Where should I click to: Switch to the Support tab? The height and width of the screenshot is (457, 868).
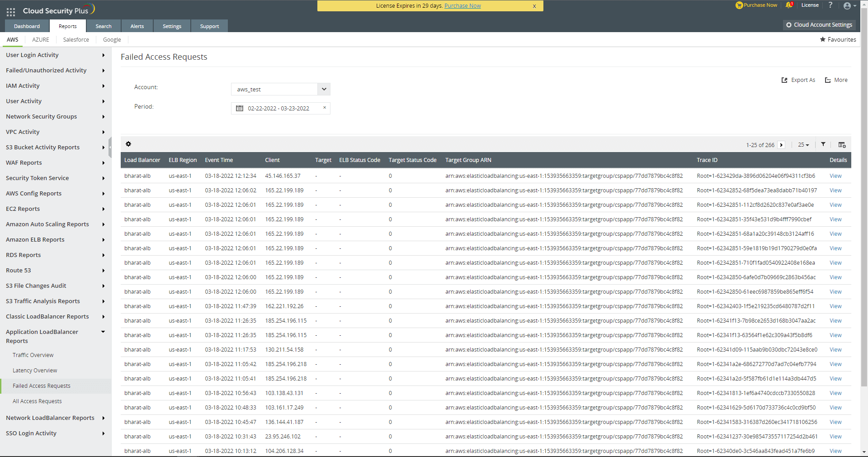click(209, 26)
